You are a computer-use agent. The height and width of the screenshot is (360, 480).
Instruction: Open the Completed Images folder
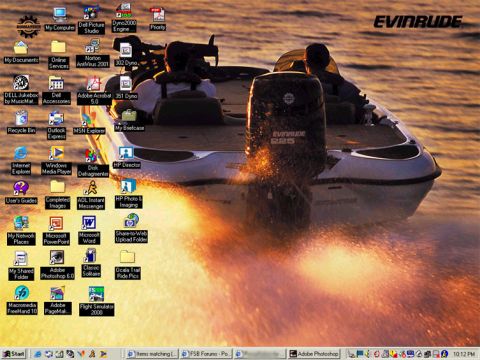[x=57, y=195]
